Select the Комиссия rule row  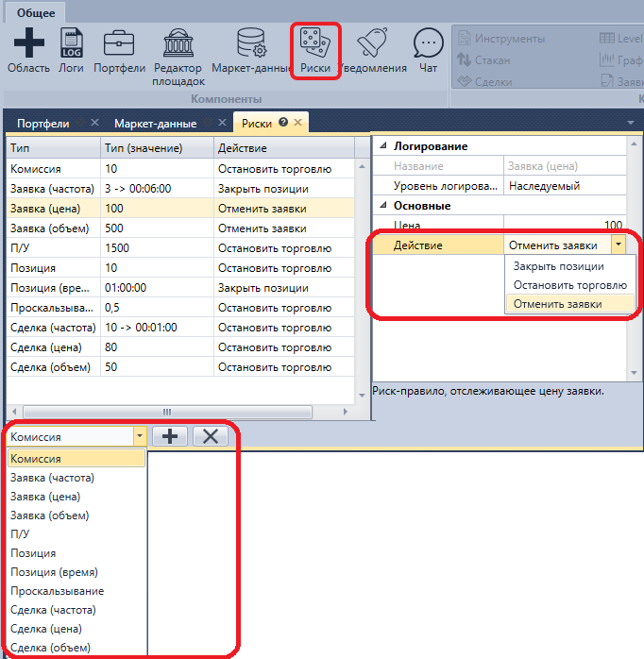point(180,169)
